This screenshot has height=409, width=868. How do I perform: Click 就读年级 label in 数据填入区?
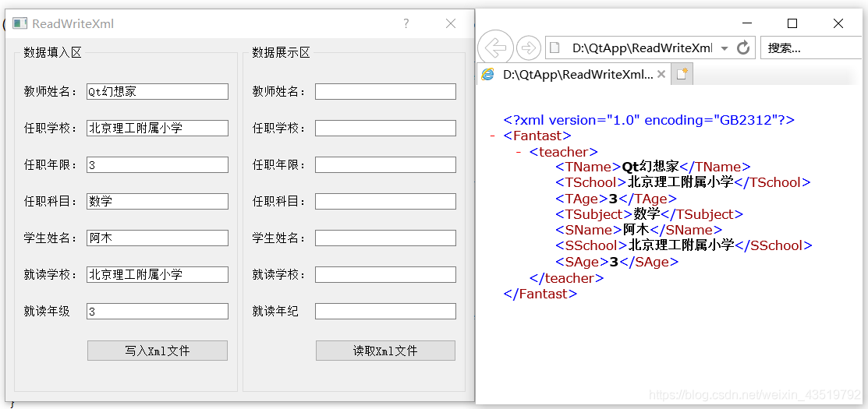click(47, 312)
